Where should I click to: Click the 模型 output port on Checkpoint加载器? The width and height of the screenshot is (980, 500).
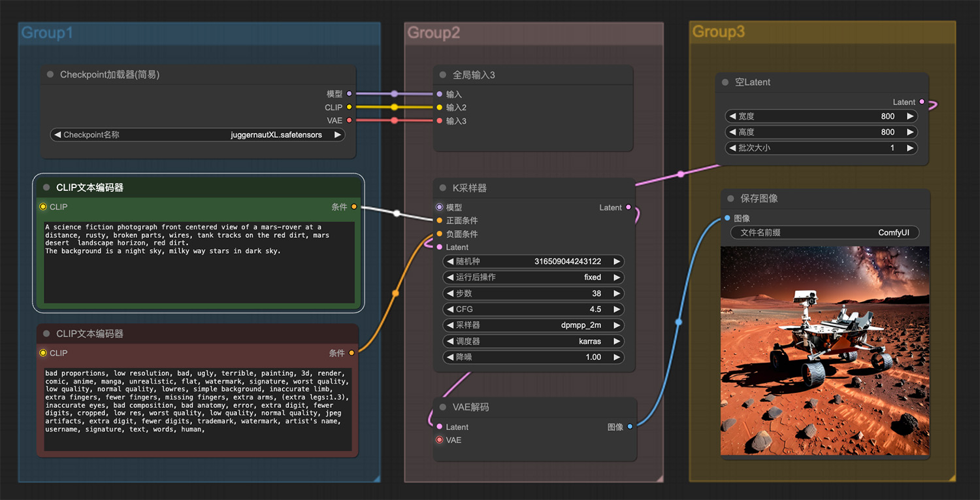point(349,94)
